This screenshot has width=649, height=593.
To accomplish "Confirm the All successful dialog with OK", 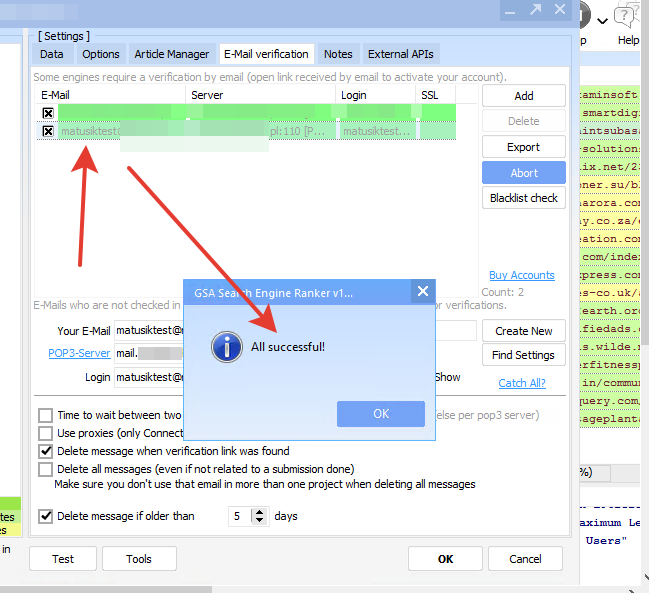I will point(381,414).
